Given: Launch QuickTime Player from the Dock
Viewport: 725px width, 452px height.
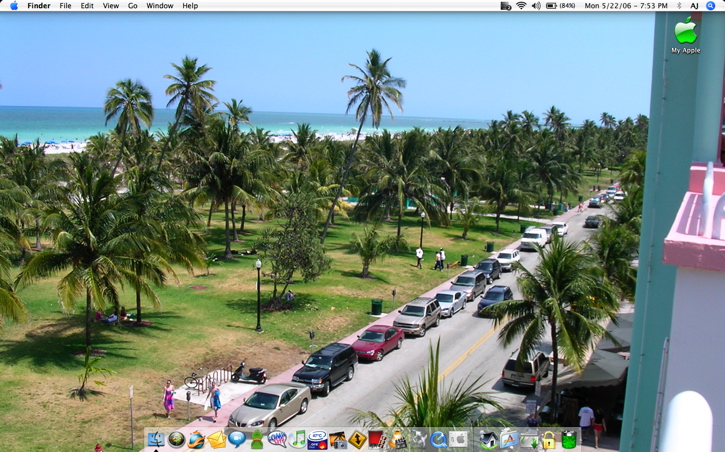Looking at the screenshot, I should [438, 439].
